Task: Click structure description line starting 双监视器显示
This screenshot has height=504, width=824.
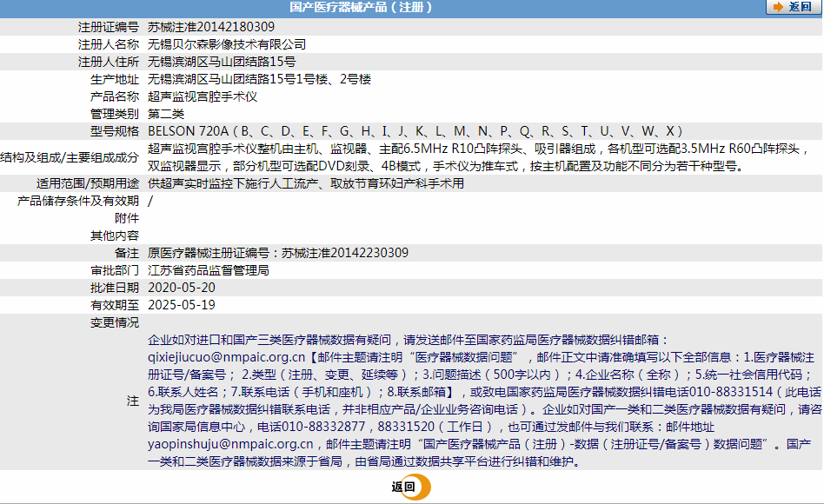Action: (446, 166)
